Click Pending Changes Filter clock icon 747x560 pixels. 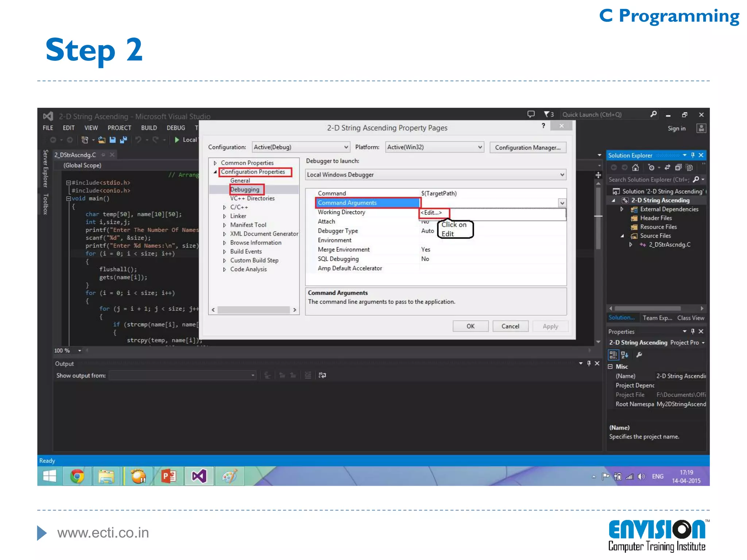(651, 167)
